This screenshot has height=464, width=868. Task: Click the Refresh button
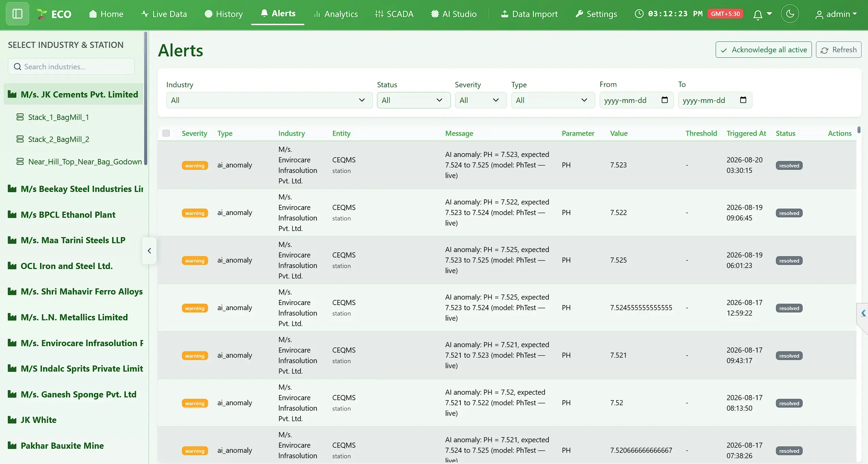click(x=838, y=50)
